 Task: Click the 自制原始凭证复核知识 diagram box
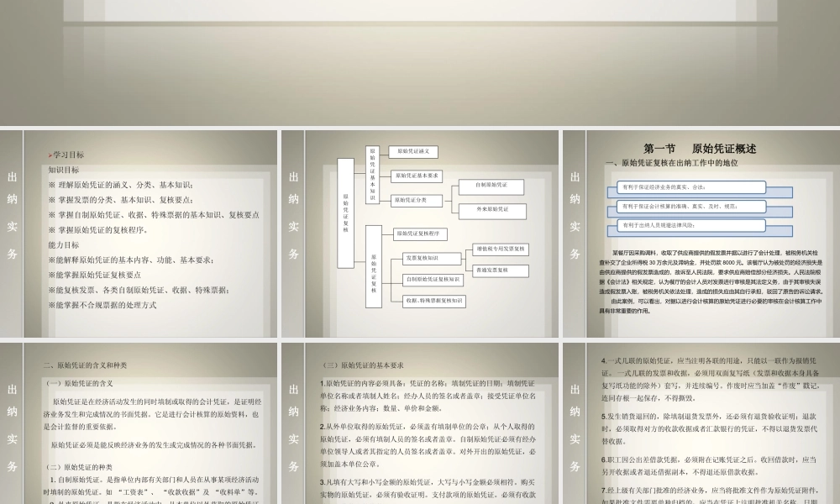pyautogui.click(x=434, y=281)
